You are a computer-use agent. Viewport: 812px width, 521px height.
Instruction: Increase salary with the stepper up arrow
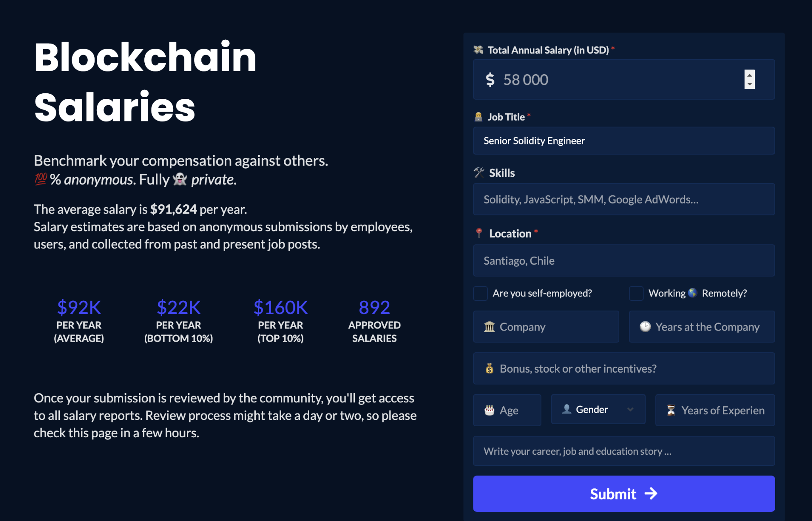pyautogui.click(x=749, y=75)
